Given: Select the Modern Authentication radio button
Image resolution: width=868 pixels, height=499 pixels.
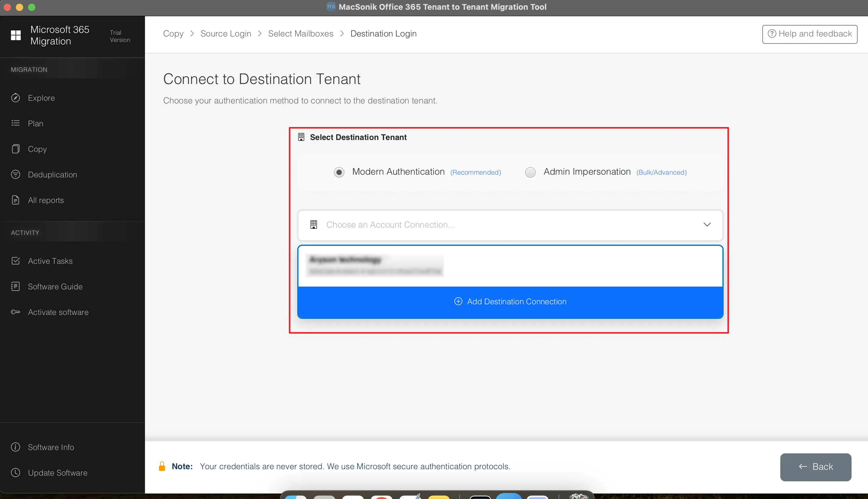Looking at the screenshot, I should coord(339,172).
